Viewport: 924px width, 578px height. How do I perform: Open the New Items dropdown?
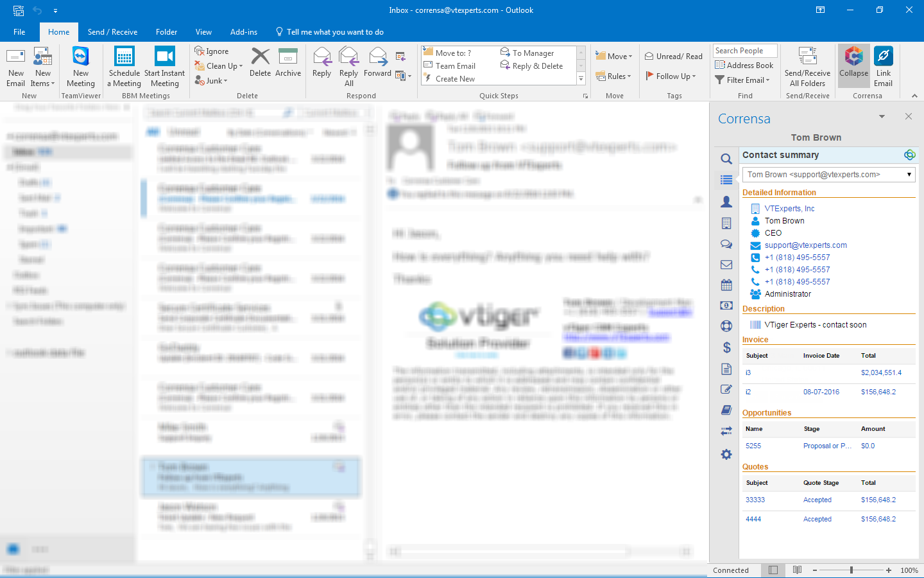tap(42, 67)
